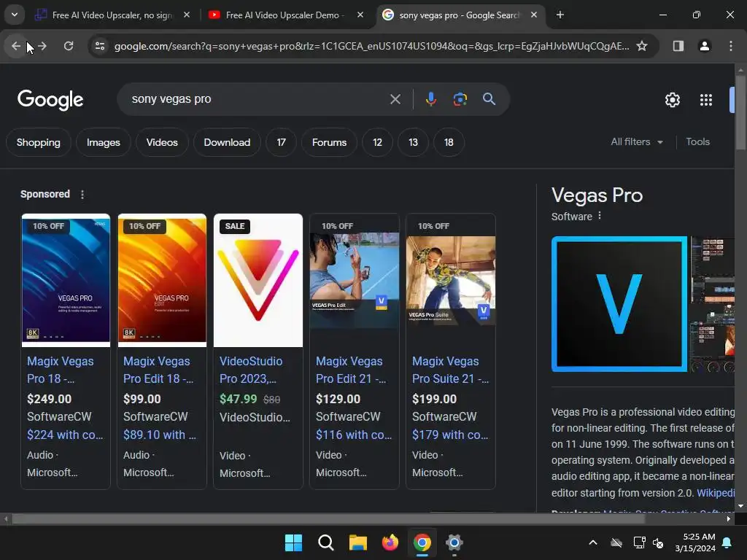Open the browser side panel

(678, 46)
